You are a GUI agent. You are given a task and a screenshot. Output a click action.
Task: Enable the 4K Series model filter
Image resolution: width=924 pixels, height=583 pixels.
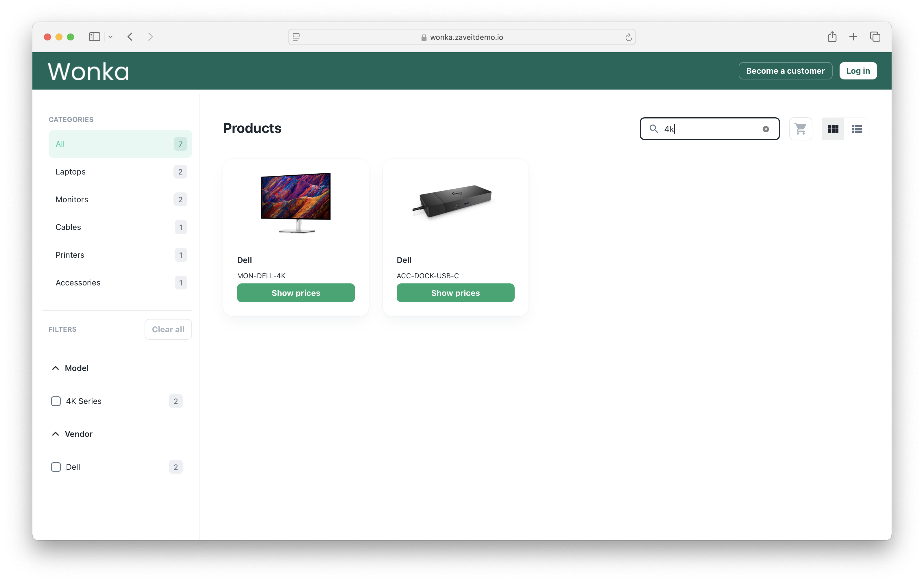click(x=55, y=401)
